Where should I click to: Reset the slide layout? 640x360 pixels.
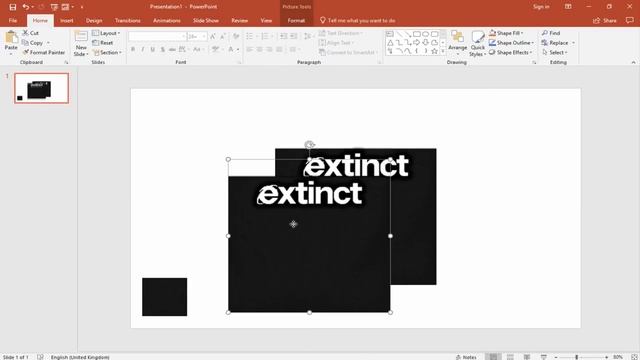(x=103, y=42)
